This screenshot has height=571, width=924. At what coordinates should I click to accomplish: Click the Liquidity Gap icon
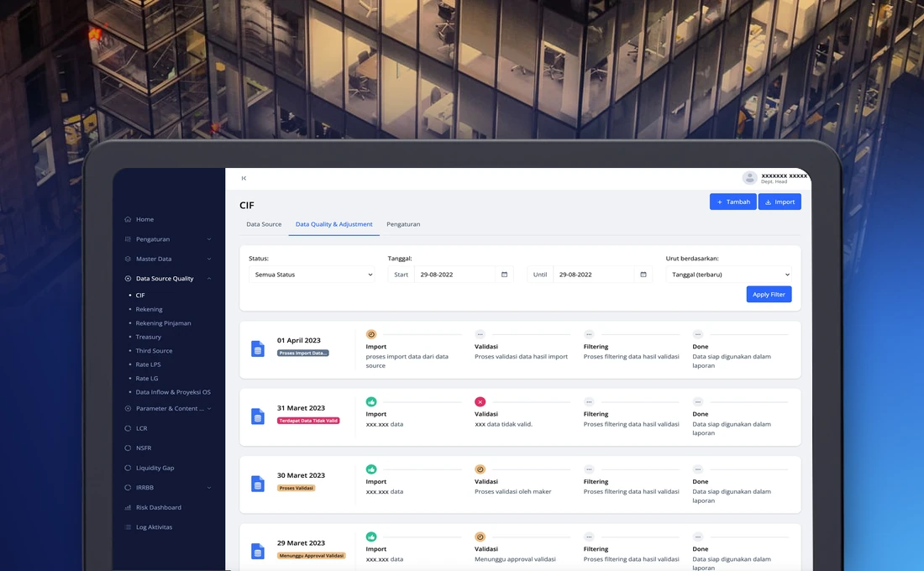pyautogui.click(x=128, y=468)
